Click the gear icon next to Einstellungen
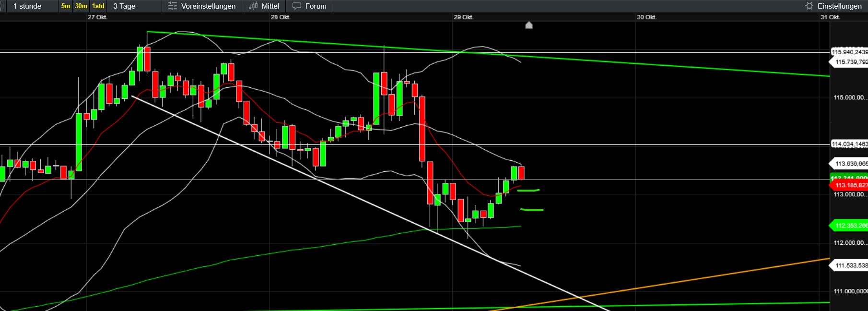This screenshot has width=868, height=311. click(809, 6)
